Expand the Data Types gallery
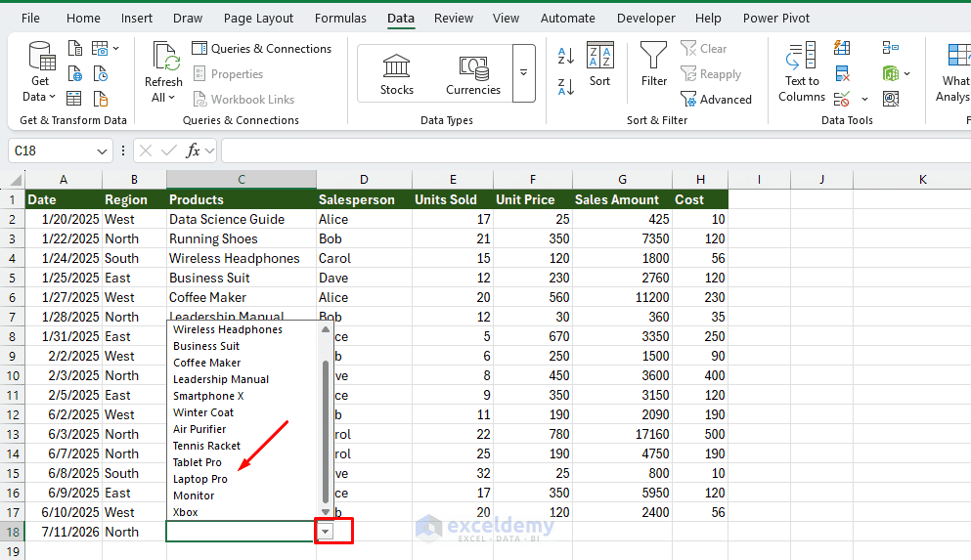Screen dimensions: 971x560 pyautogui.click(x=524, y=73)
